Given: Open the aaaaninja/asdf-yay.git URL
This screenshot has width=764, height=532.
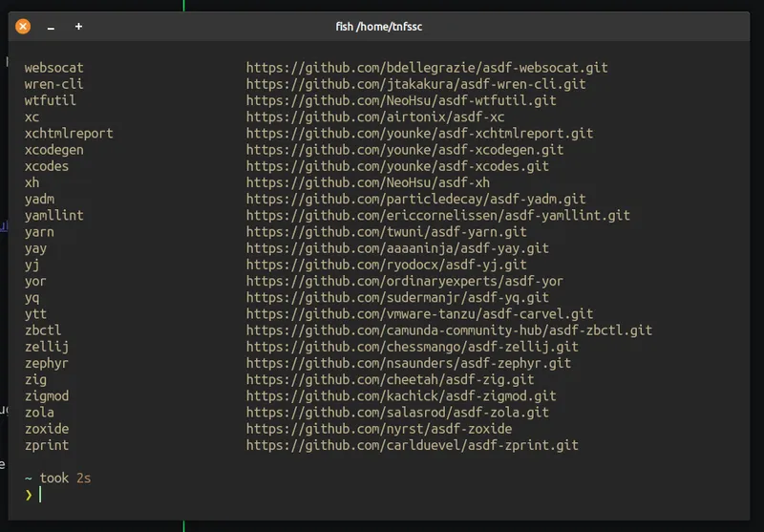Looking at the screenshot, I should 397,248.
